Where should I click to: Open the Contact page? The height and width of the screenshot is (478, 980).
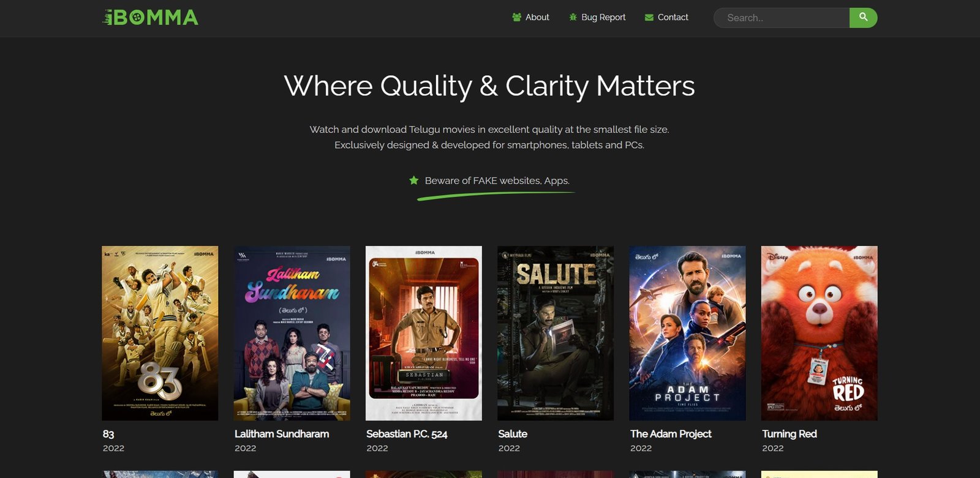click(673, 17)
